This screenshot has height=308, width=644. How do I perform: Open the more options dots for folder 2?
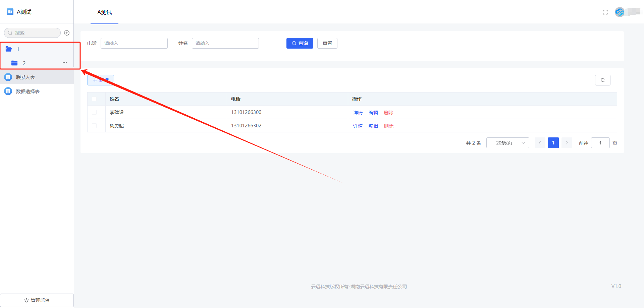coord(65,63)
